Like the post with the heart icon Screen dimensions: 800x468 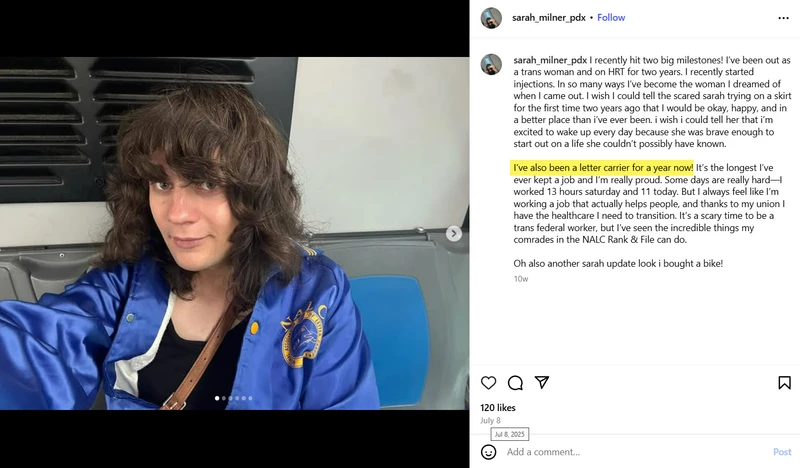coord(488,382)
